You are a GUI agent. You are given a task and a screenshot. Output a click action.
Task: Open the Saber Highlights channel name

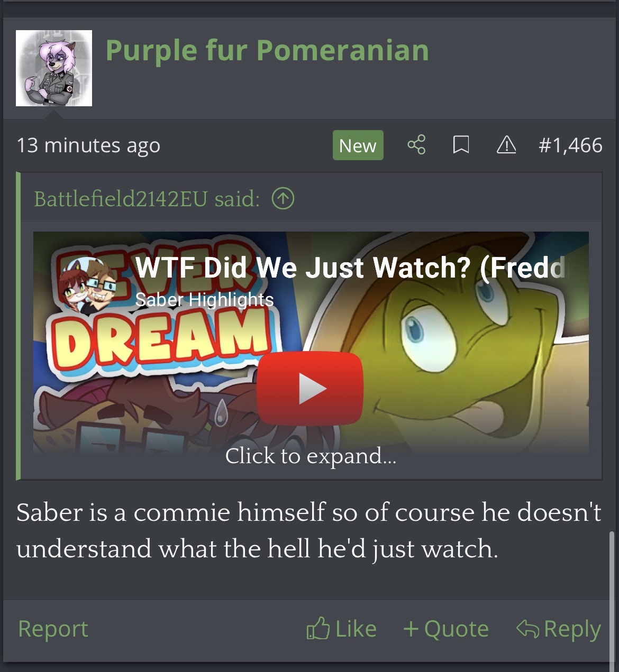click(x=204, y=300)
